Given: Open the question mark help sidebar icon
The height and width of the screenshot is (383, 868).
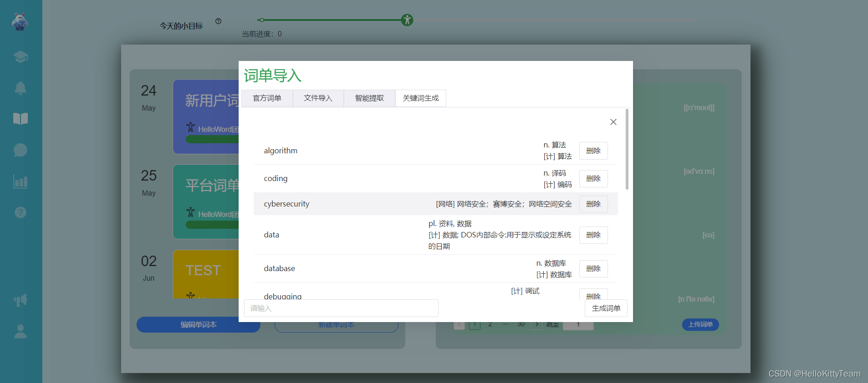Looking at the screenshot, I should [20, 212].
